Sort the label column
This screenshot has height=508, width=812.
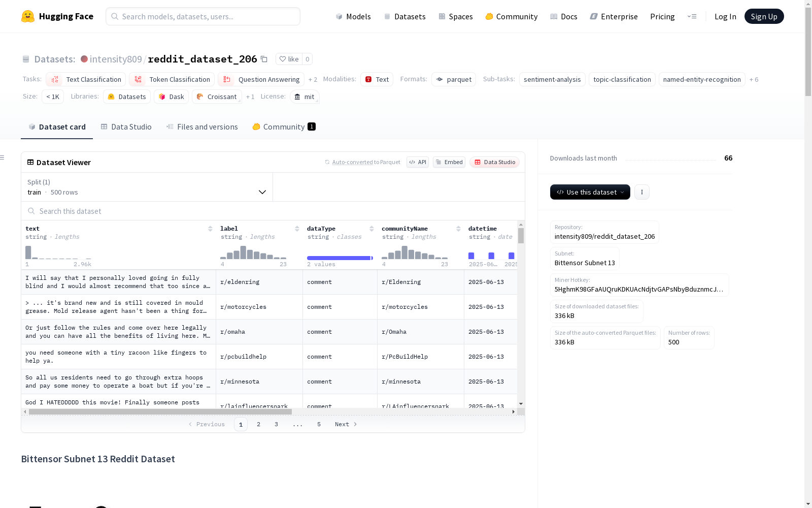click(297, 229)
